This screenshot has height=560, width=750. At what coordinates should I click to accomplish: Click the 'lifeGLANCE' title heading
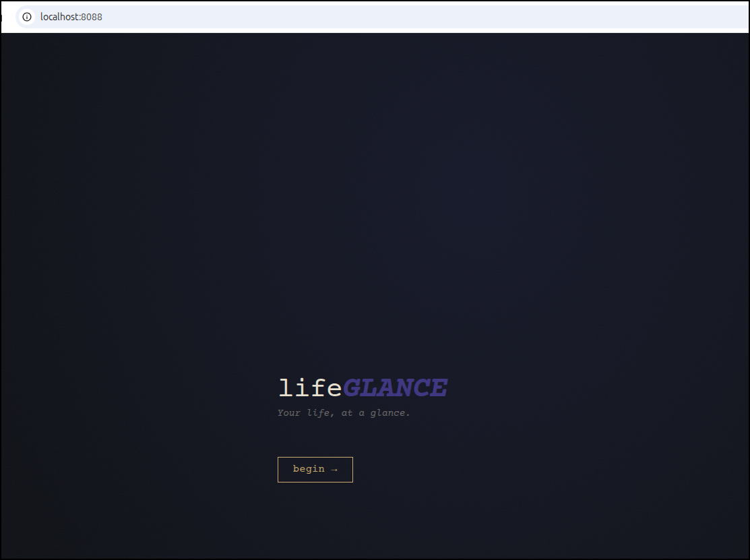(363, 387)
